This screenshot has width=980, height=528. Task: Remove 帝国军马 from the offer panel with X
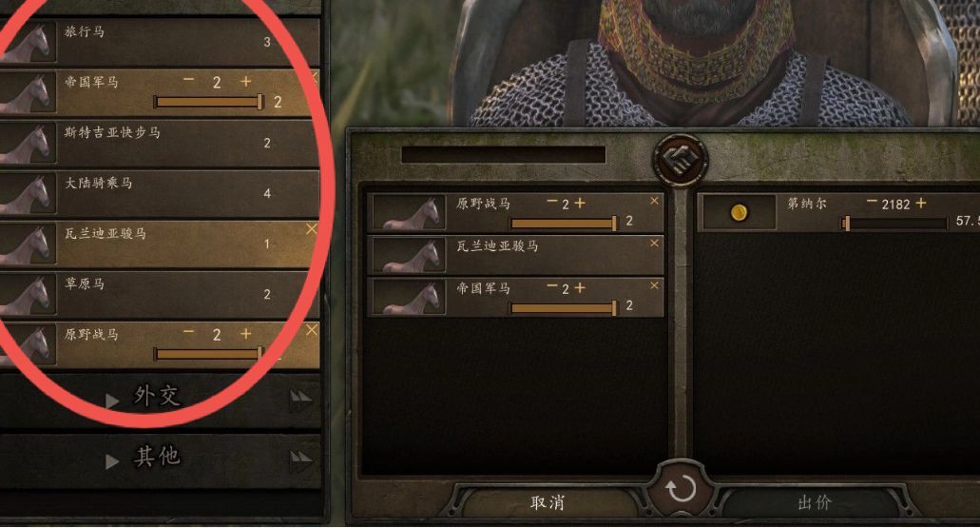point(654,286)
